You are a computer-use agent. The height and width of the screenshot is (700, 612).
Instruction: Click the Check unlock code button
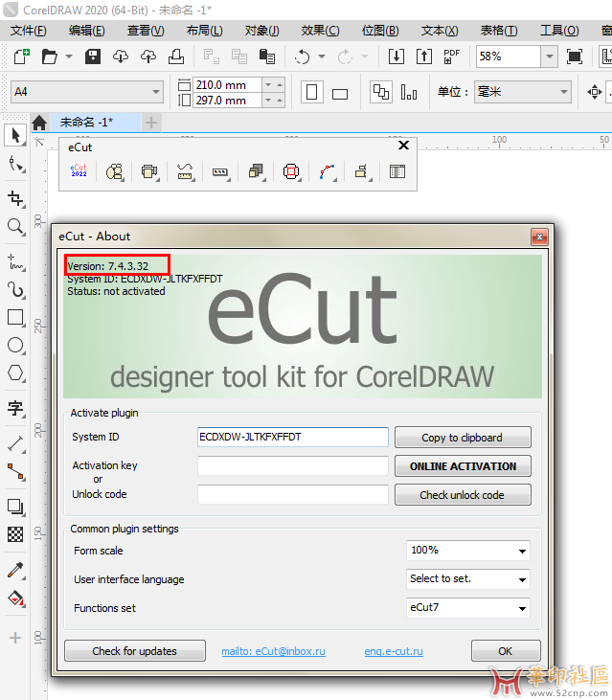tap(463, 495)
